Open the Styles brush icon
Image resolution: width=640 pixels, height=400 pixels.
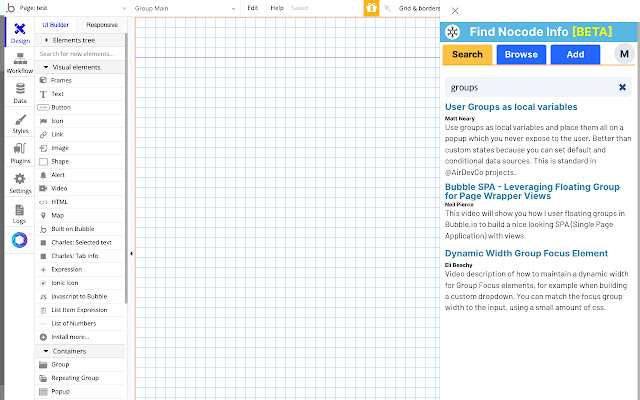[x=20, y=120]
